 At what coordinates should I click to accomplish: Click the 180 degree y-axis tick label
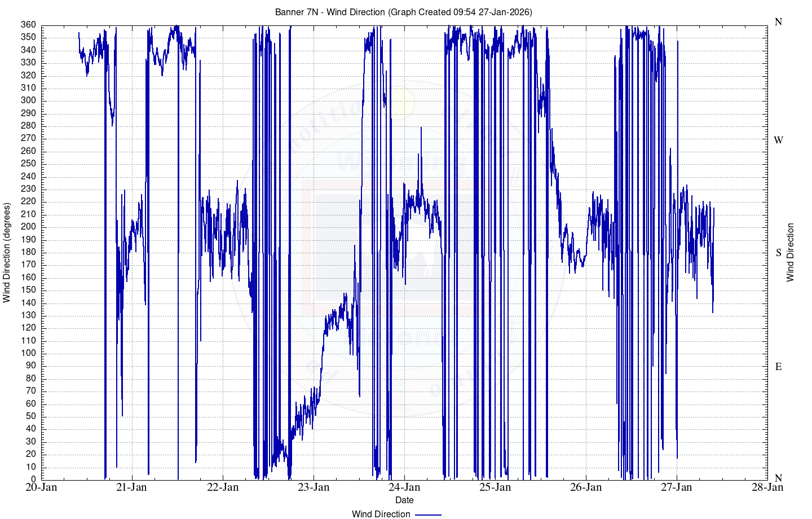[x=29, y=252]
